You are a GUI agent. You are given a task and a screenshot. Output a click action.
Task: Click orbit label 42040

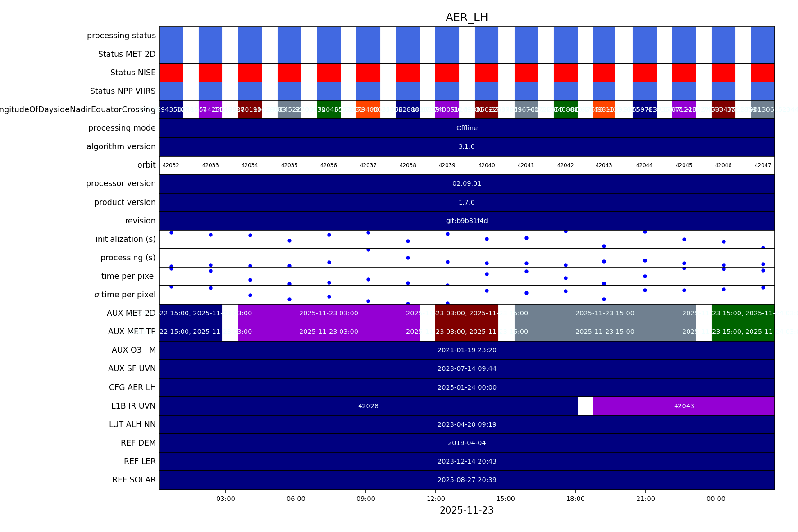tap(486, 165)
